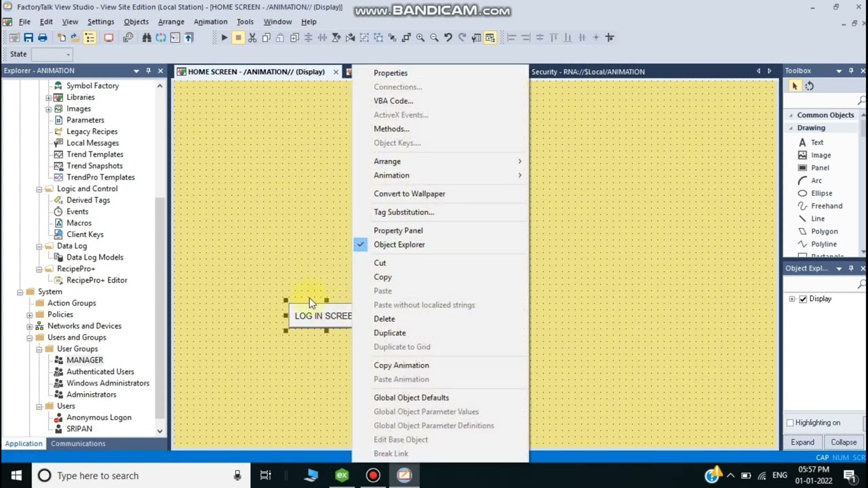868x488 pixels.
Task: Select Anonymous Logon user
Action: tap(99, 418)
